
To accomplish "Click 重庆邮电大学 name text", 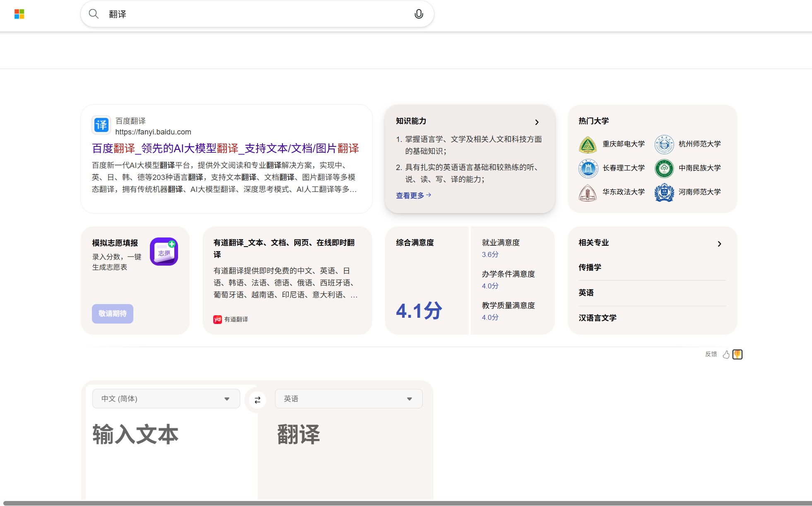I will coord(624,144).
